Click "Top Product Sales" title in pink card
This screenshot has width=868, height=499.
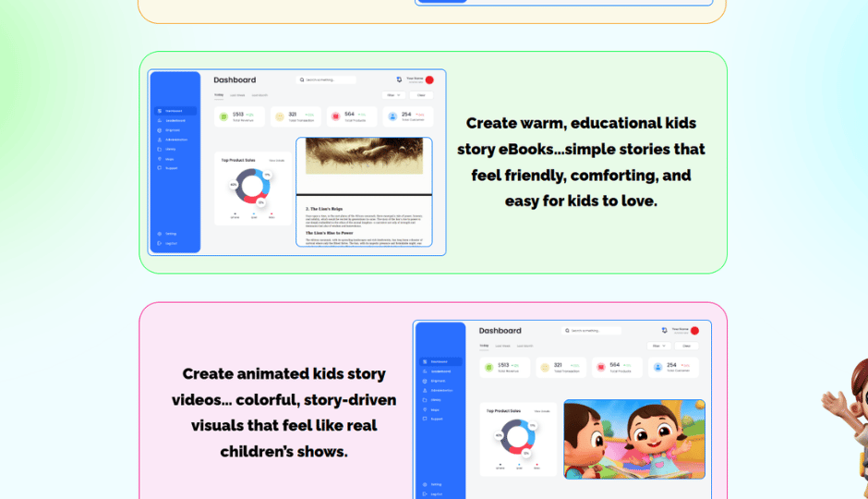(503, 411)
